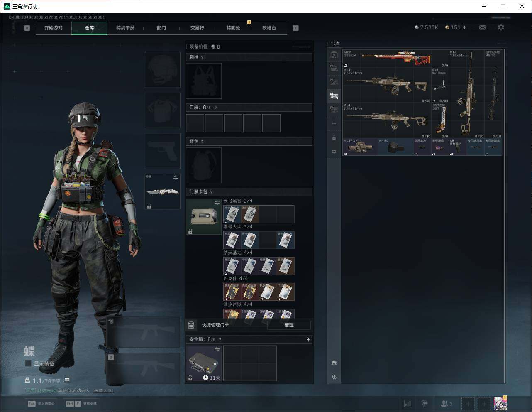Pin the 安全箱 safe box panel
This screenshot has width=532, height=412.
308,339
